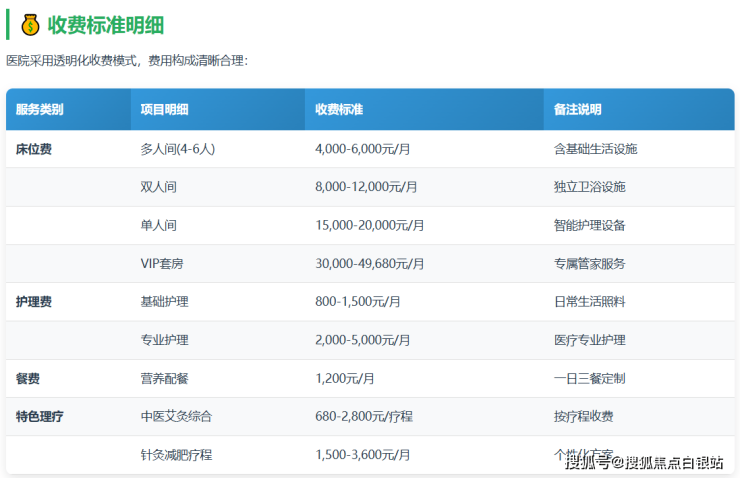Select the 床位费 category cell
This screenshot has width=740, height=478.
coord(34,149)
